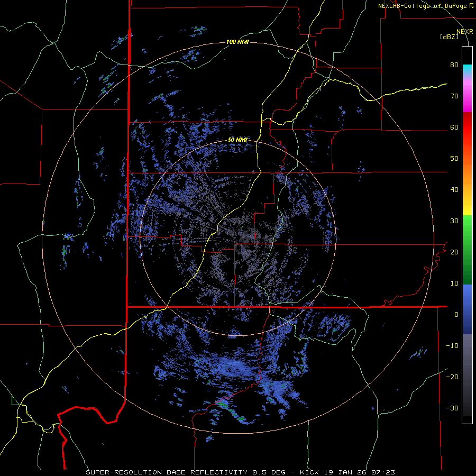Pick the blue band on the color scale
Screen dimensions: 476x476
click(467, 309)
